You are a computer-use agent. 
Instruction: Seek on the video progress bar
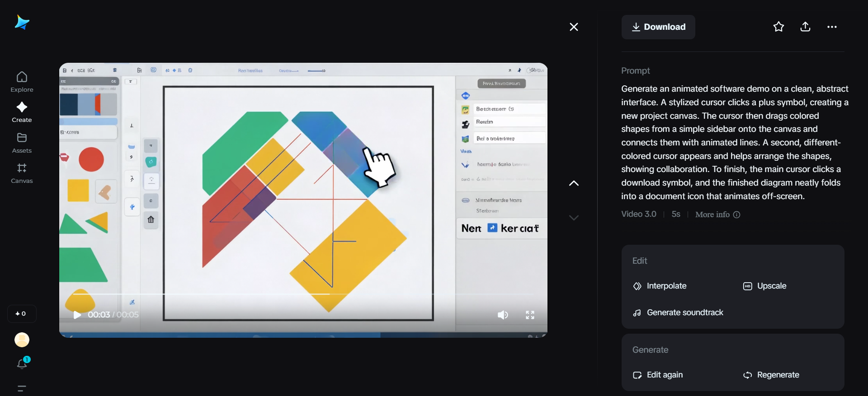303,294
